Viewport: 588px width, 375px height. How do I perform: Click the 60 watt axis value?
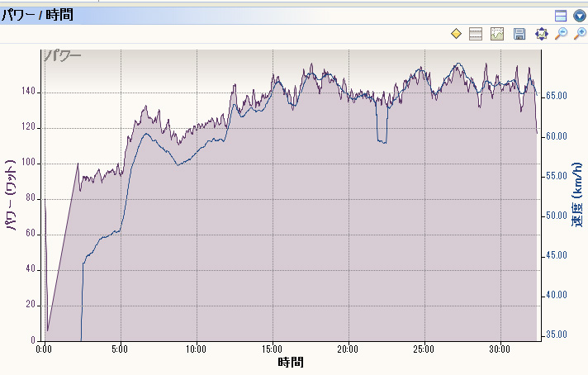[31, 233]
